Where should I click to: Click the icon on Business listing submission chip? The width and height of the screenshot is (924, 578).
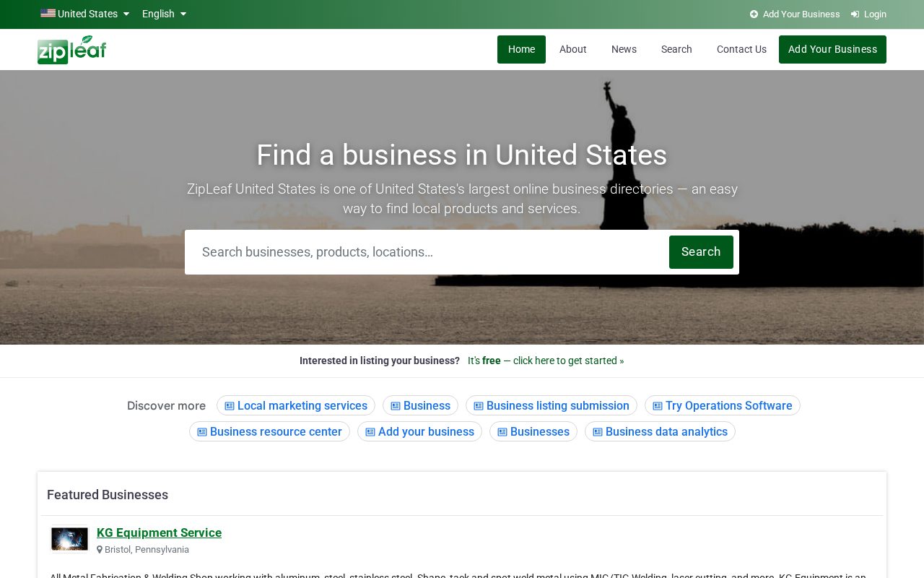(479, 406)
